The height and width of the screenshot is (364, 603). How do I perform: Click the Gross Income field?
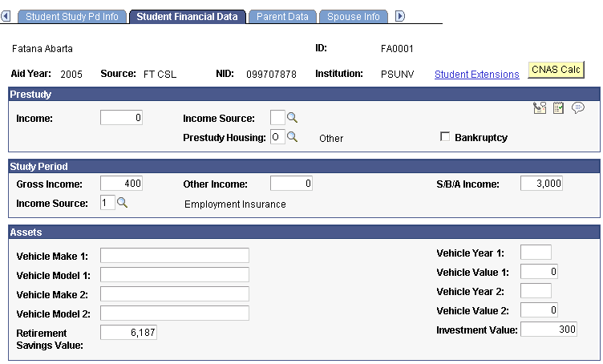click(122, 184)
